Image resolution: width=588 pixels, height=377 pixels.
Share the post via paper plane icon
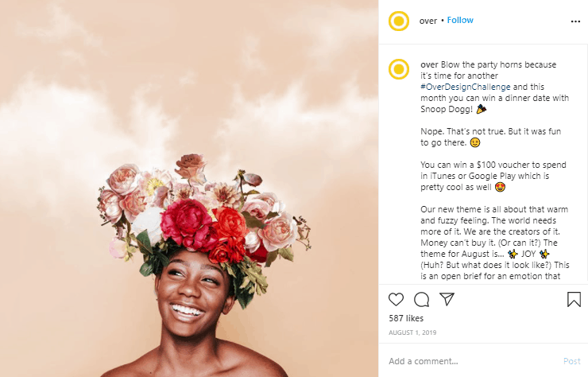[447, 299]
